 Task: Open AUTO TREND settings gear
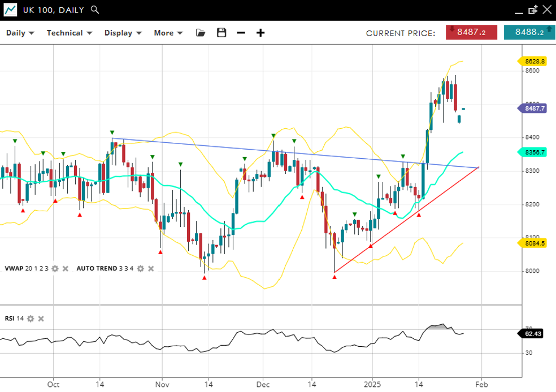click(140, 269)
